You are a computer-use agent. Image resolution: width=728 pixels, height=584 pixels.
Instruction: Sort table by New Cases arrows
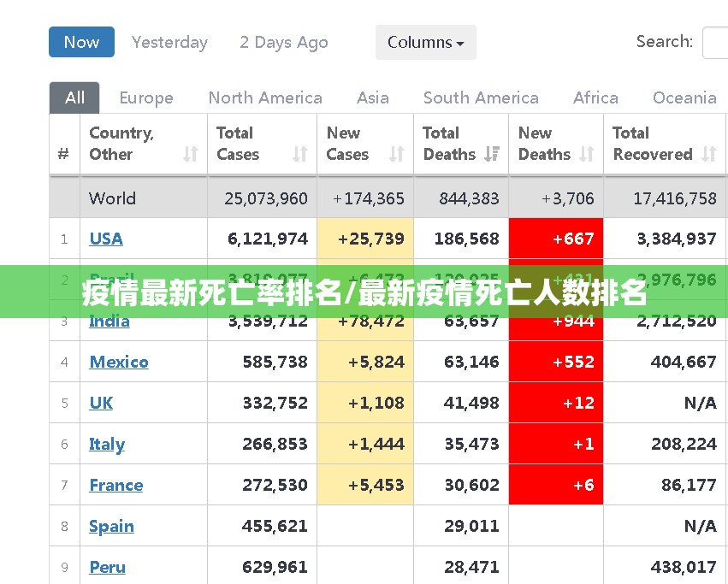[x=396, y=154]
